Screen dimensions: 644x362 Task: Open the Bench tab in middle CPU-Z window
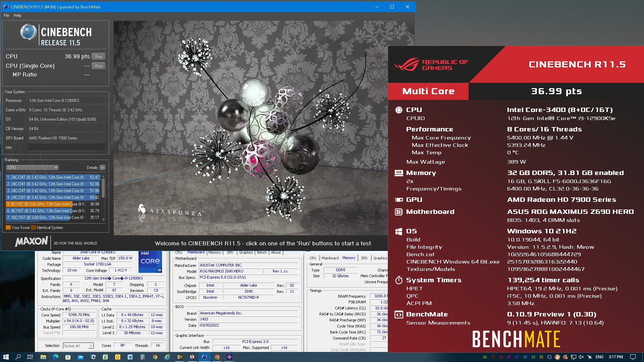pos(262,252)
